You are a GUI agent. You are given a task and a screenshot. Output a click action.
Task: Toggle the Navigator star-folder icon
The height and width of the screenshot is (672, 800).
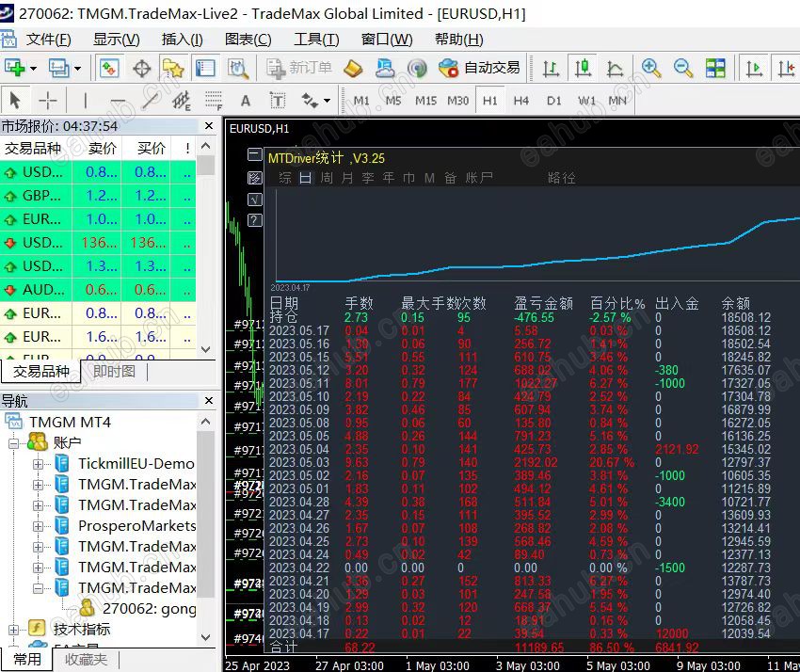click(x=173, y=68)
